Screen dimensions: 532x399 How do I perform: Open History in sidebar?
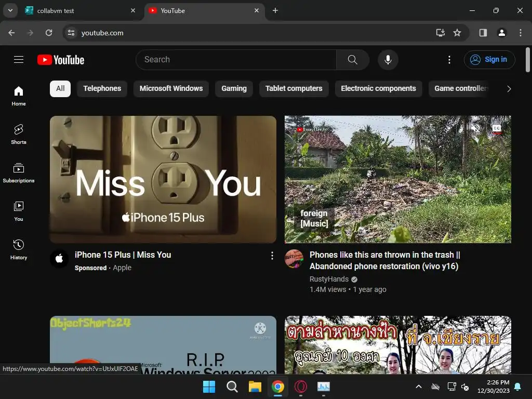tap(19, 250)
